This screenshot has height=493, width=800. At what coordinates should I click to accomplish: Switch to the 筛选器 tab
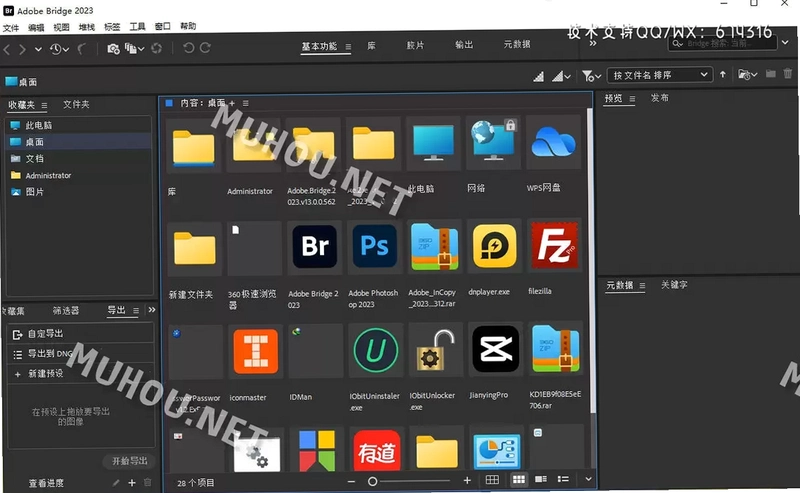66,310
